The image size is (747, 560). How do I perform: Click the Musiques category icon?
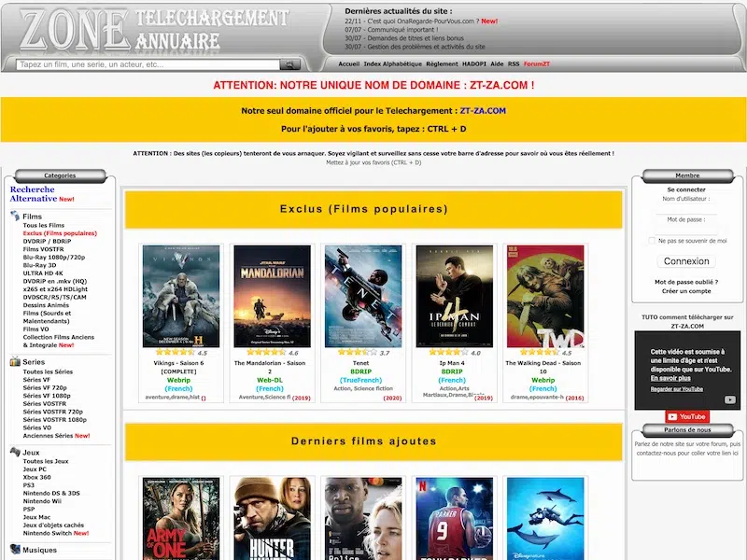[15, 550]
